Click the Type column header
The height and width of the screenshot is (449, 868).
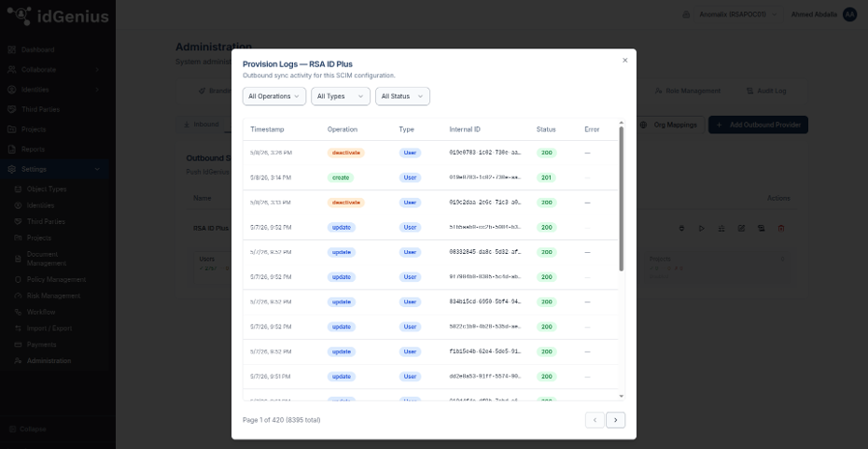pyautogui.click(x=406, y=130)
